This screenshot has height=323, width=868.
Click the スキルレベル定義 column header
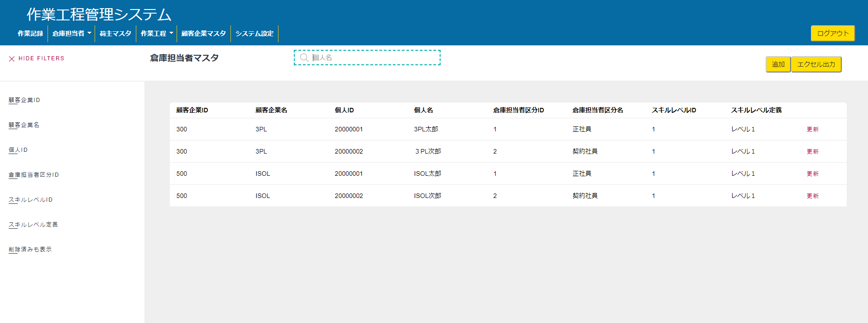point(757,110)
